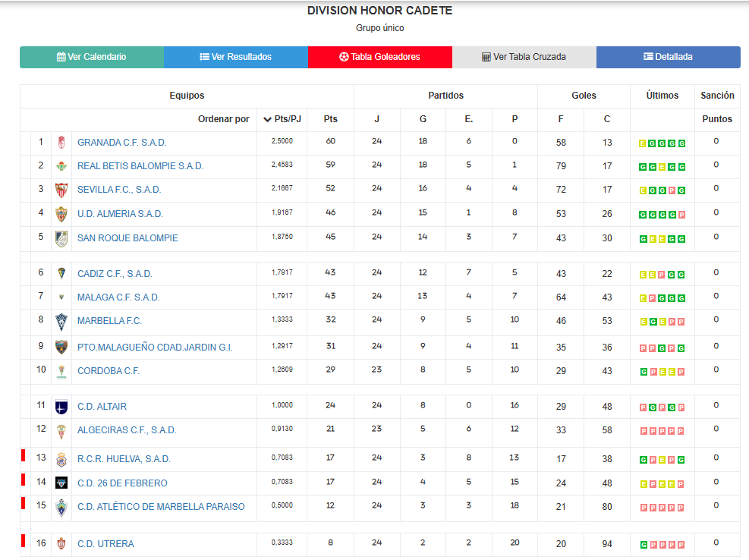Click the Malaga C.F. club crest
This screenshot has width=749, height=560.
coord(61,297)
